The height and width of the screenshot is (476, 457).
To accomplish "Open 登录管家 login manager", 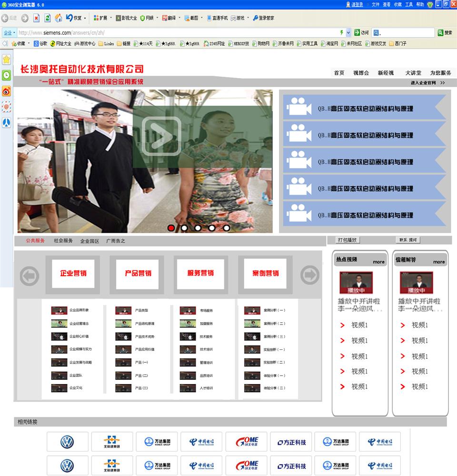I will coord(263,18).
